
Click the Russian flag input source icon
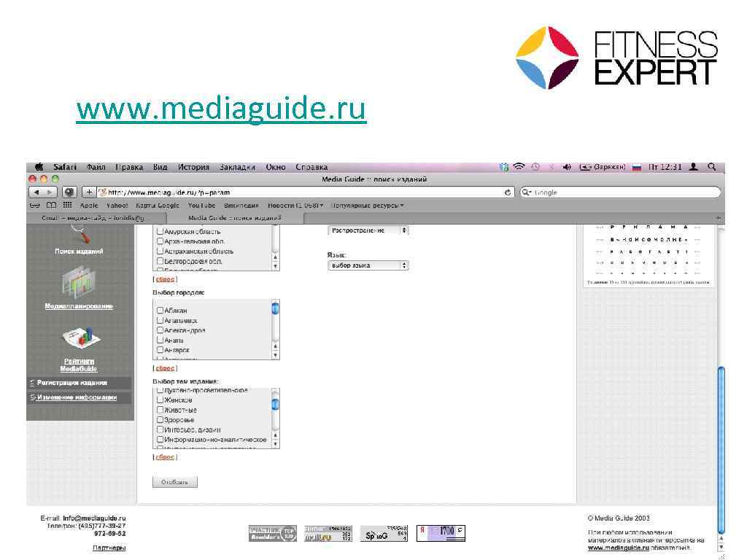(x=636, y=168)
